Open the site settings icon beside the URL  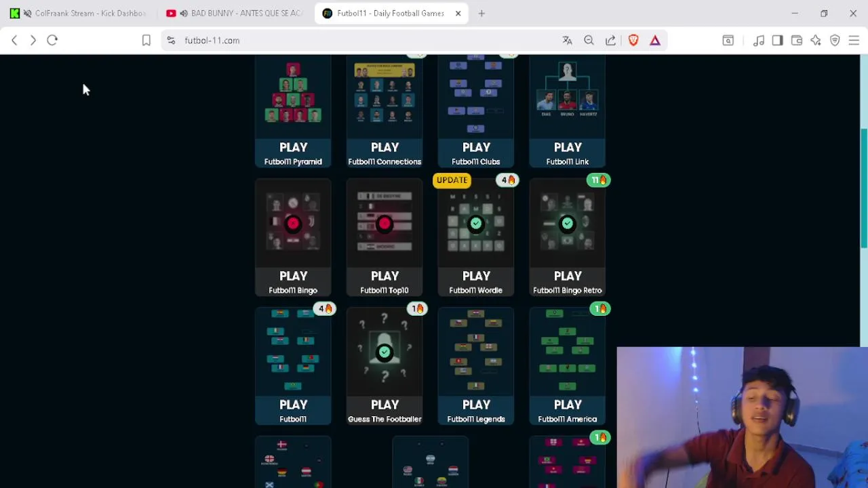point(171,41)
